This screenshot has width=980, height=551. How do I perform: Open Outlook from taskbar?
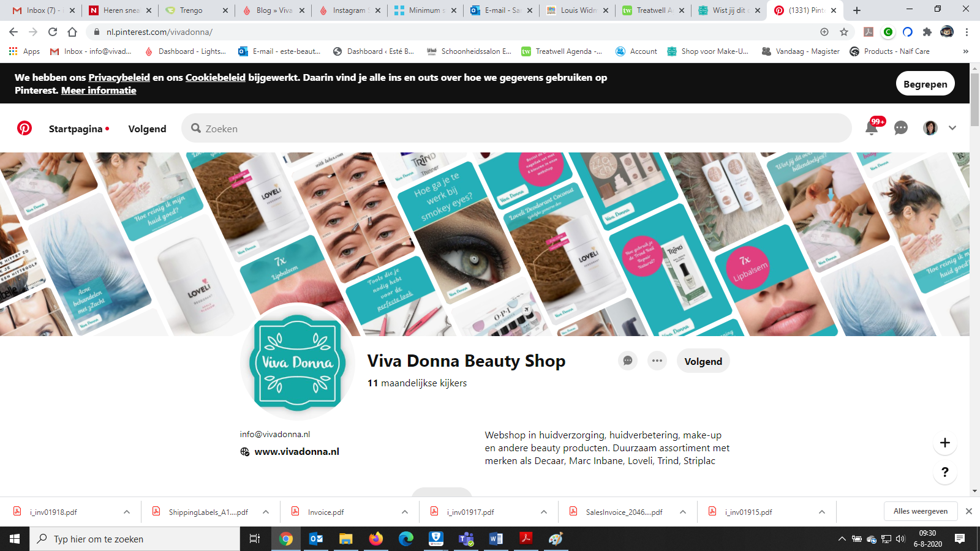[316, 539]
